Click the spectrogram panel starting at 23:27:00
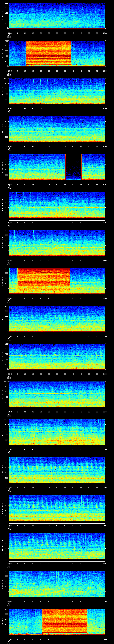Screen dimensions: 114x644 (x=57, y=508)
